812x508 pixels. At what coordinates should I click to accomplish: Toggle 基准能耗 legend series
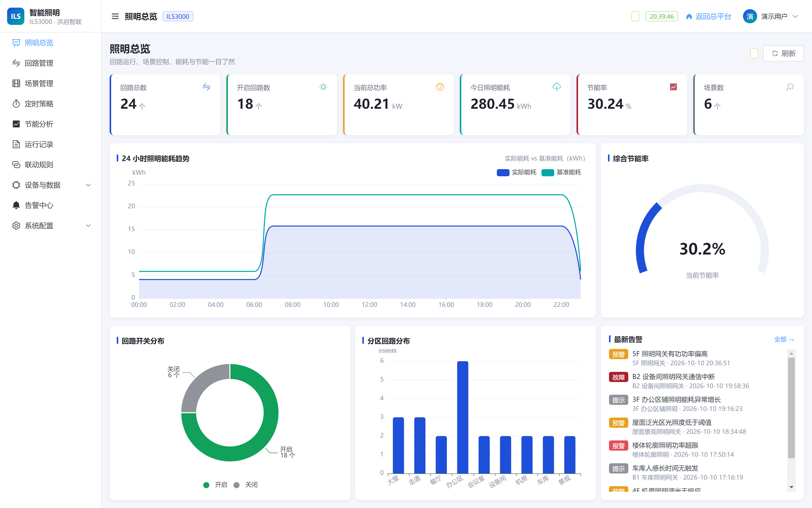tap(561, 172)
